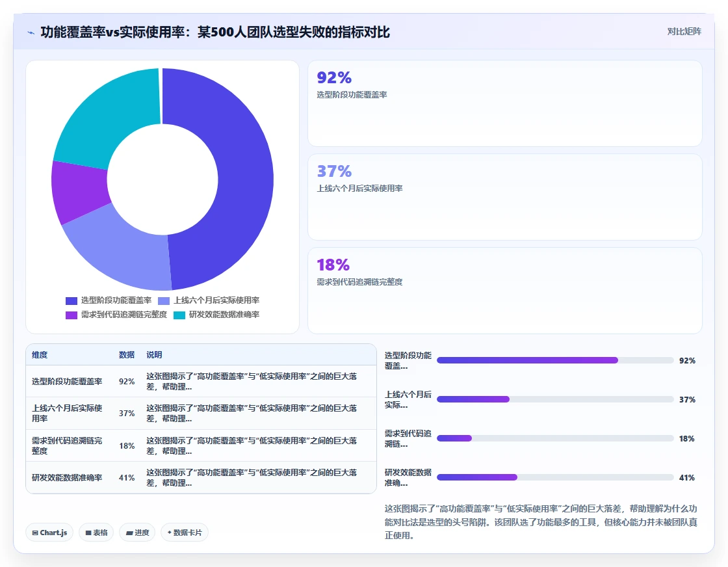Click the 41% value in the table

[x=127, y=477]
